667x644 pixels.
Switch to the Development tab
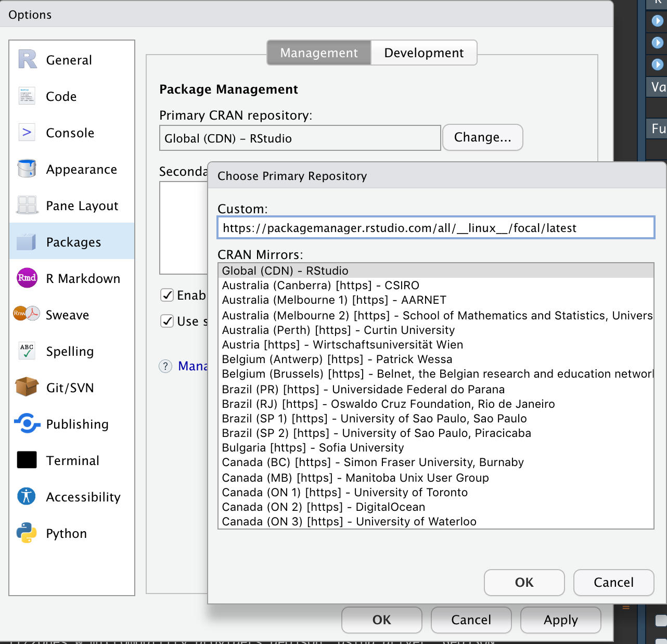424,53
